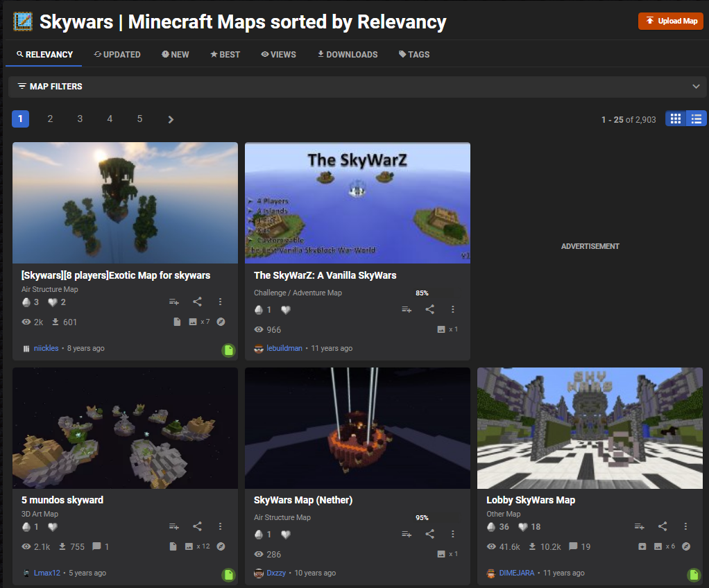Add Lobby SkyWars Map to collection
The height and width of the screenshot is (588, 709).
(640, 526)
